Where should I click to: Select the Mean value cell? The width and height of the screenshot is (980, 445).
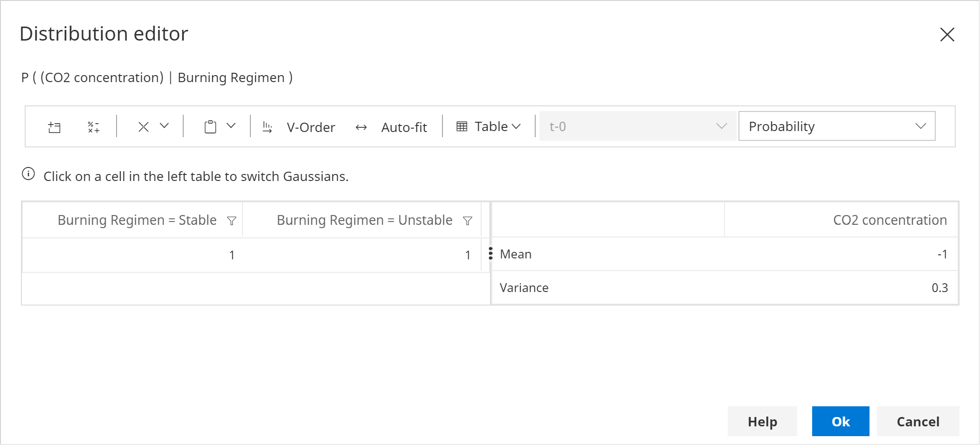point(841,254)
